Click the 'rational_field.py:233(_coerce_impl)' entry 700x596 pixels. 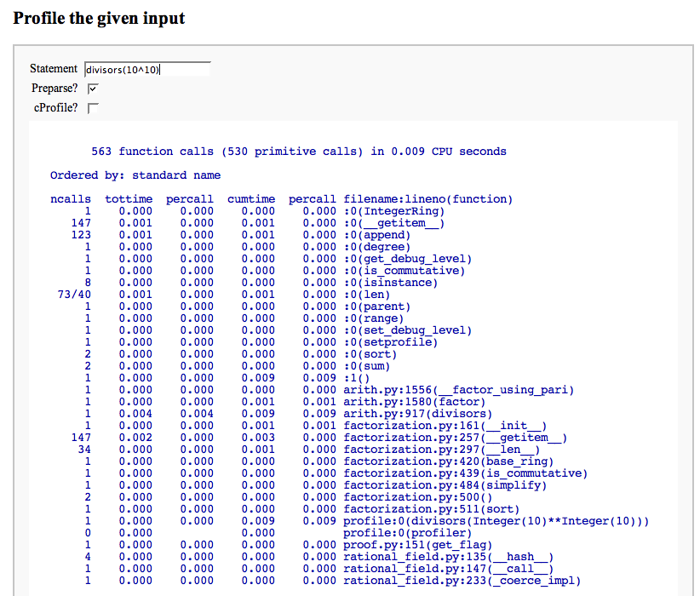click(462, 581)
